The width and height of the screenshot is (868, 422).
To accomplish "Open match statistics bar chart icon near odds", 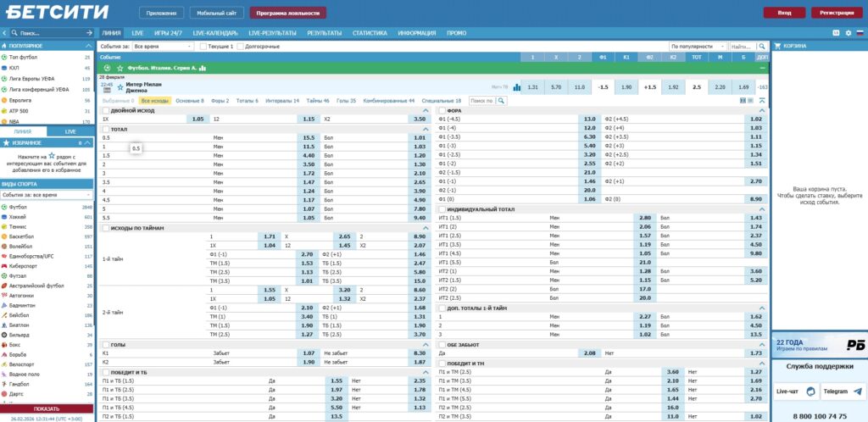I will click(x=515, y=86).
